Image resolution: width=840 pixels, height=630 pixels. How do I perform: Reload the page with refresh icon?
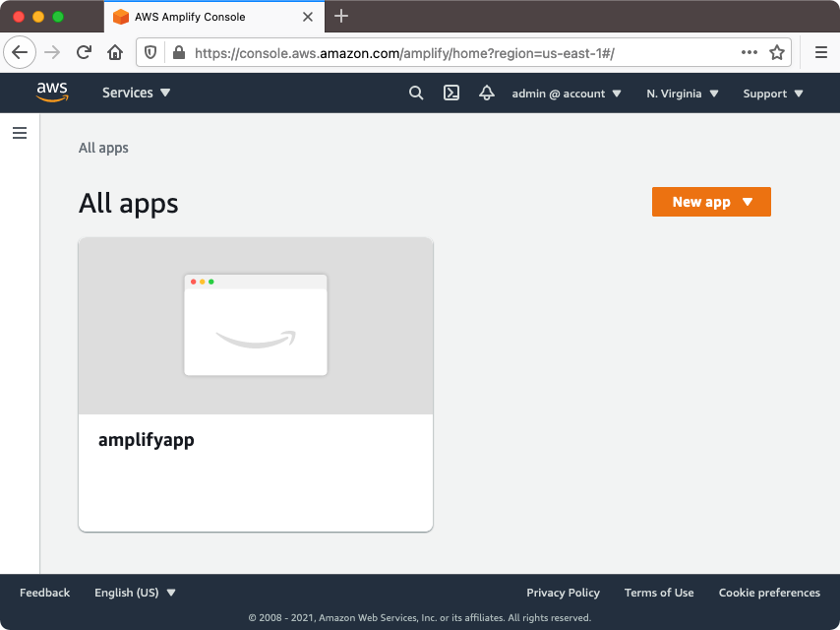point(84,52)
